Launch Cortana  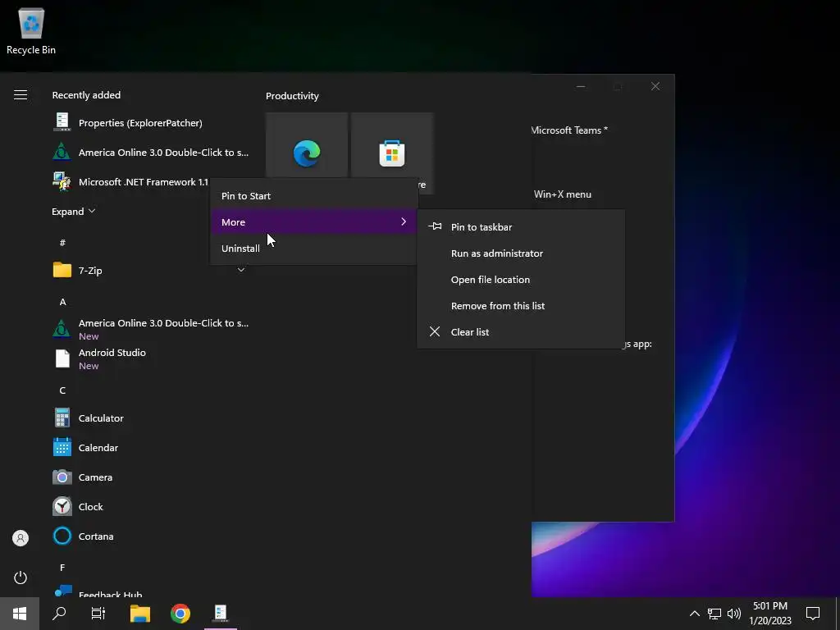(151, 536)
